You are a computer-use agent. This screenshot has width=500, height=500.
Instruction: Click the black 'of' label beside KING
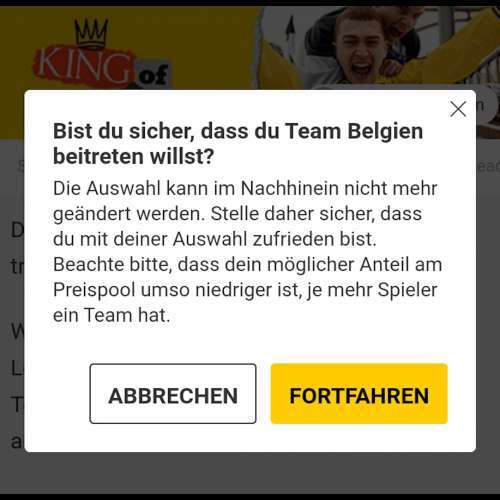coord(153,75)
